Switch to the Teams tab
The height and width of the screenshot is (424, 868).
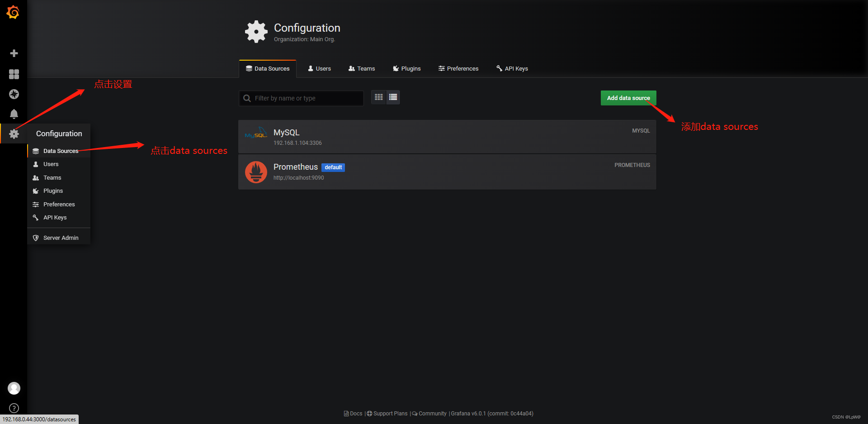(362, 69)
